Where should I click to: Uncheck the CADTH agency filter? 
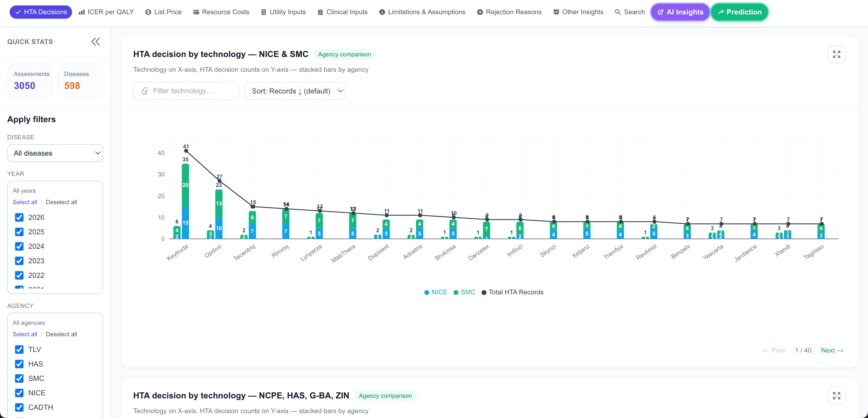coord(19,407)
